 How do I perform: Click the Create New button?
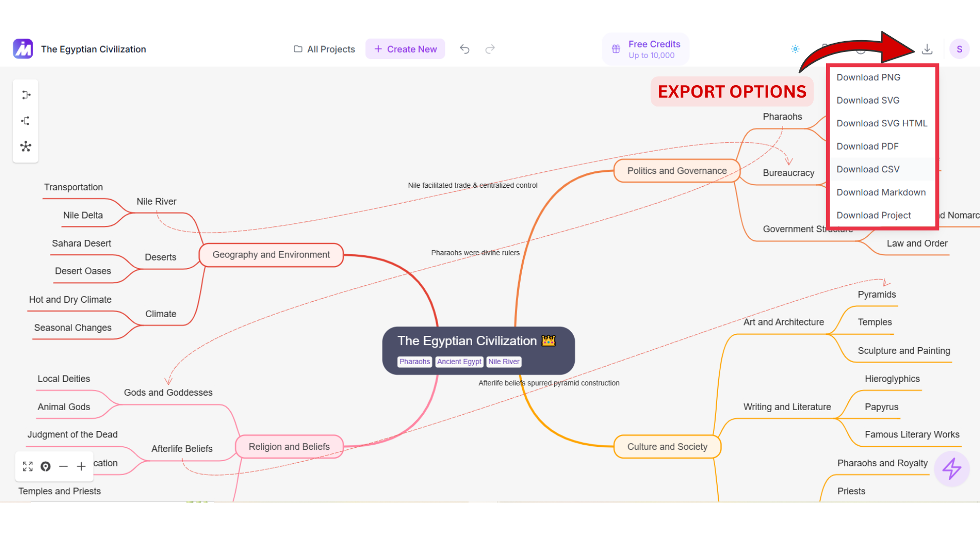(405, 49)
